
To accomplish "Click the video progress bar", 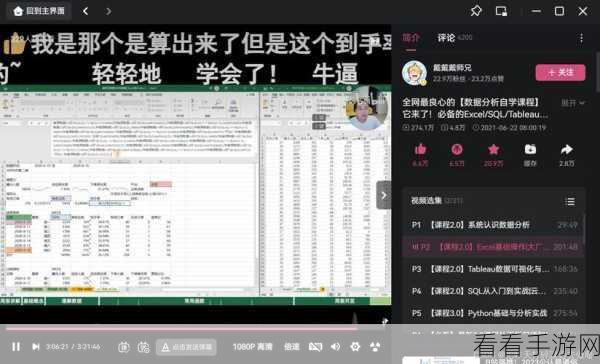I will [x=196, y=328].
